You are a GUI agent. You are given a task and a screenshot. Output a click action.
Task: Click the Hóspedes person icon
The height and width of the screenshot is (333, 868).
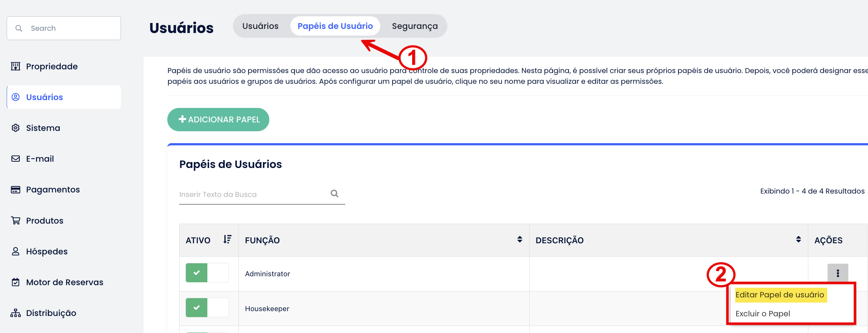point(16,251)
